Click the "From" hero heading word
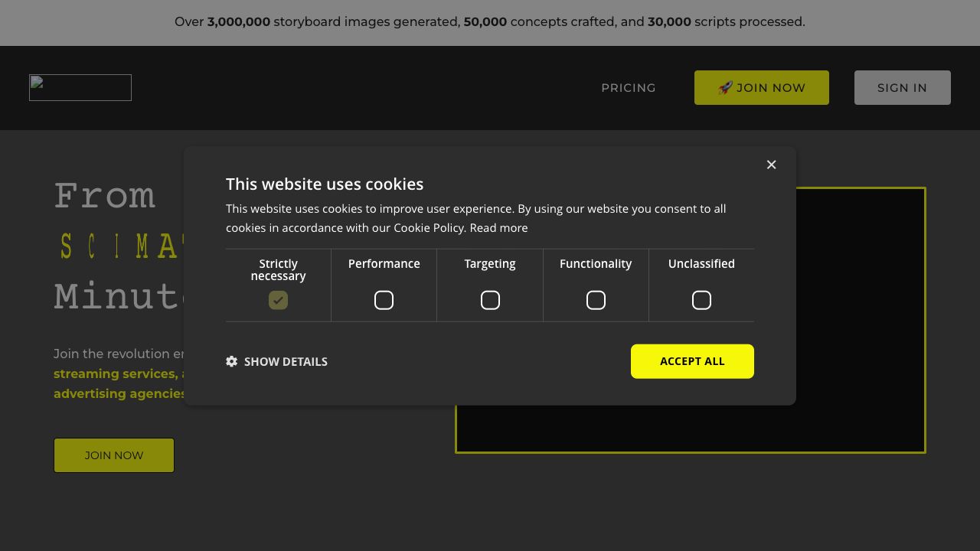 click(x=105, y=197)
